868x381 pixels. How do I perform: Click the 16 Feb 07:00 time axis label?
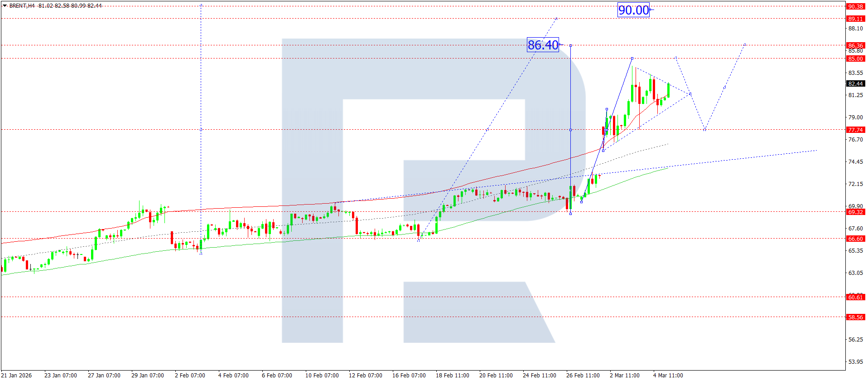409,375
